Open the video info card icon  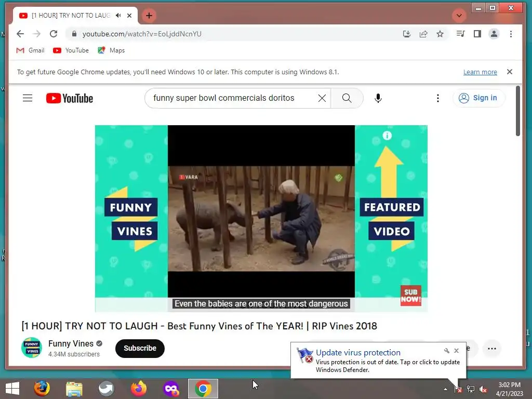(x=387, y=136)
